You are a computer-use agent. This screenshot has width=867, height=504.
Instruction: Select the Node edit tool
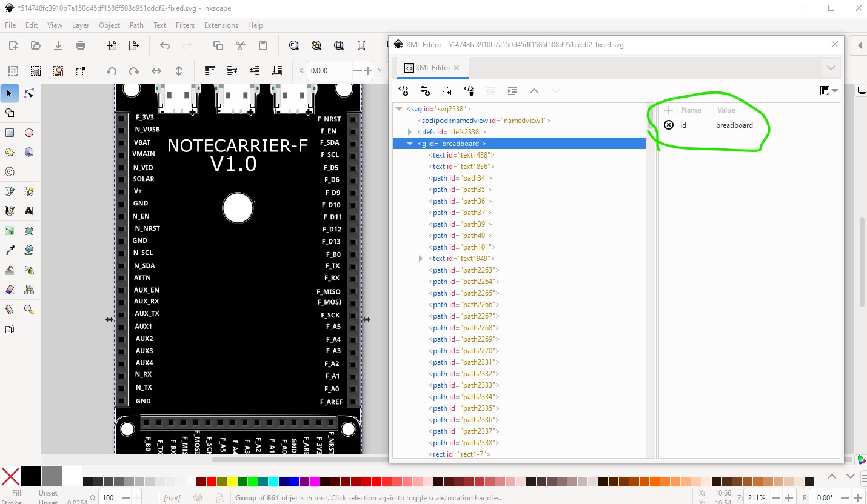point(28,93)
